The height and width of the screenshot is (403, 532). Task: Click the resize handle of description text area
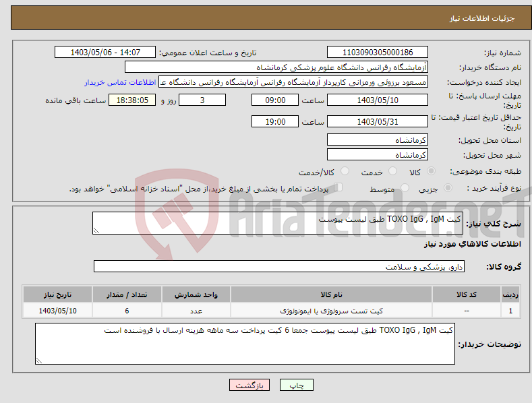pyautogui.click(x=96, y=230)
